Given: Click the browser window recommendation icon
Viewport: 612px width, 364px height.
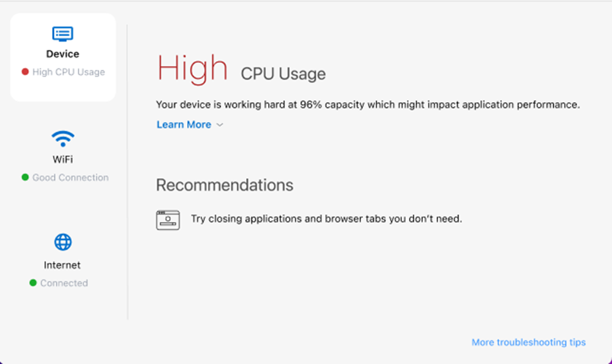Looking at the screenshot, I should [168, 220].
